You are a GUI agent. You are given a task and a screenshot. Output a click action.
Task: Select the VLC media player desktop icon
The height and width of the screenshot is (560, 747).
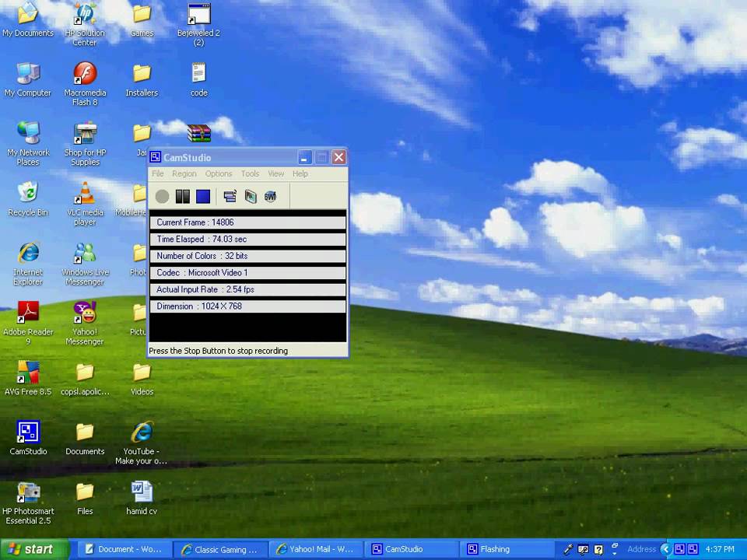85,203
